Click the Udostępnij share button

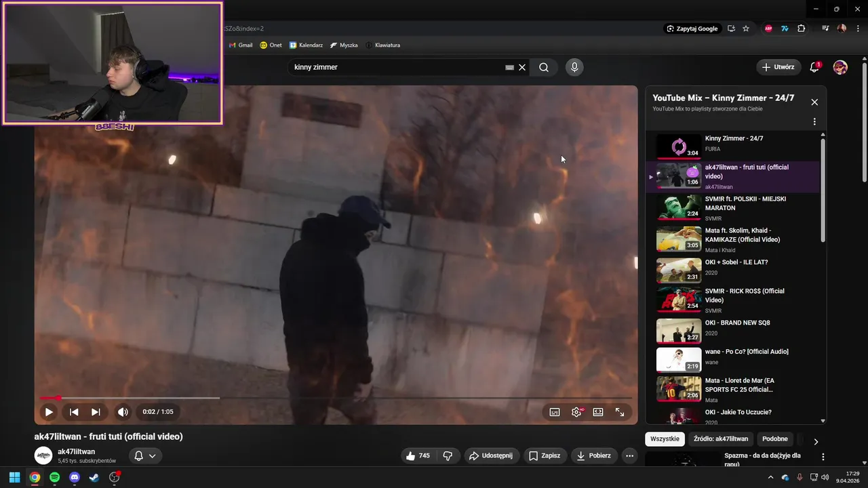click(491, 455)
